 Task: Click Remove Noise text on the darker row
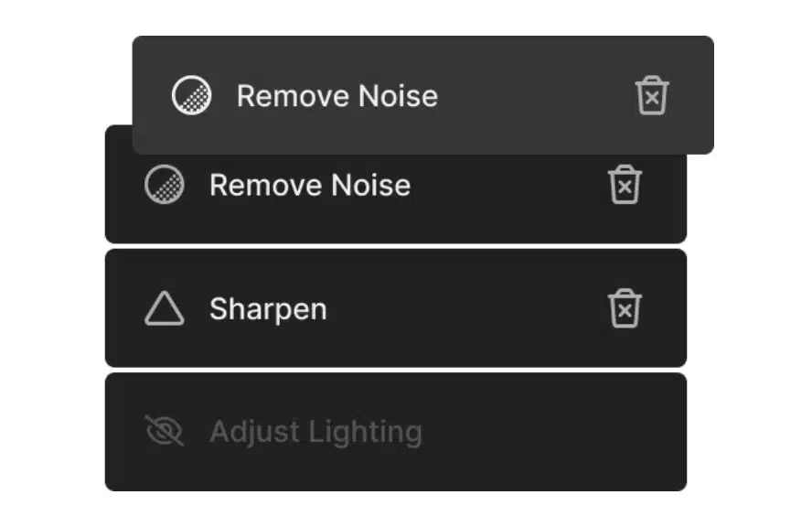coord(310,186)
